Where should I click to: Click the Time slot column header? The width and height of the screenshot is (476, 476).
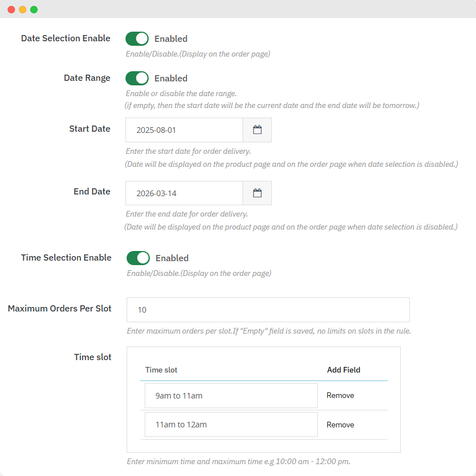click(161, 370)
